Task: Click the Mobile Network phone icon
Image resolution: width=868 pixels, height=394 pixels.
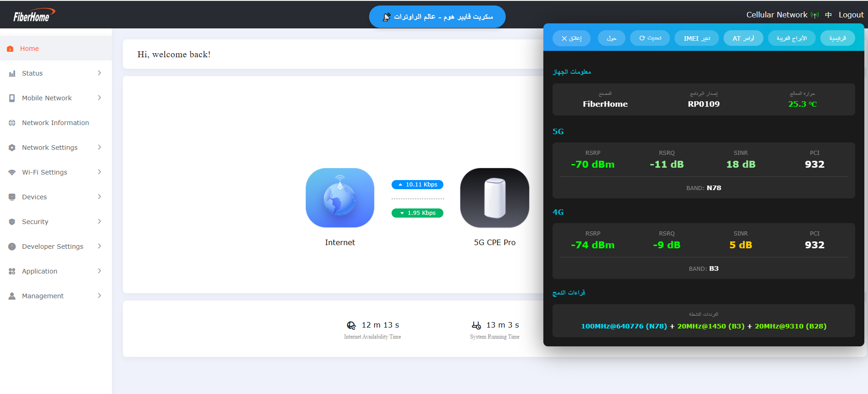Action: pos(12,98)
